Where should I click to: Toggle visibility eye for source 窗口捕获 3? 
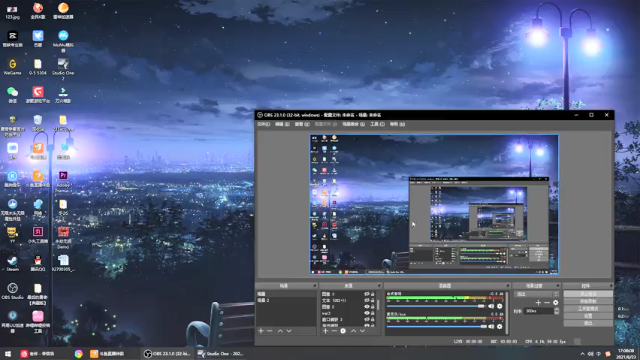367,320
